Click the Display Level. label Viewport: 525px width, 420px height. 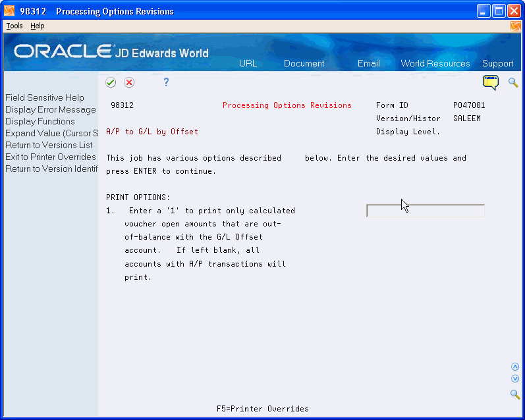[408, 132]
